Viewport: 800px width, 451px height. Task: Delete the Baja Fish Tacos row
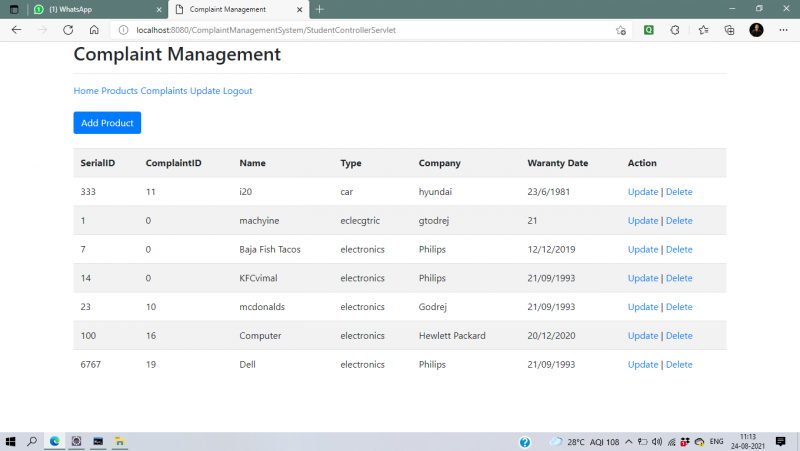pos(679,249)
